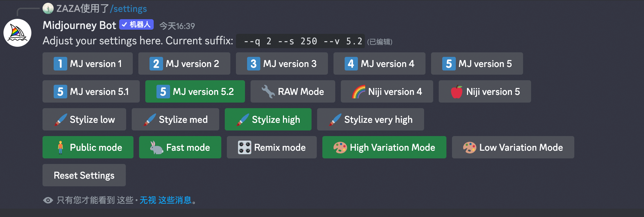The width and height of the screenshot is (644, 217).
Task: Set Stylize very high
Action: click(370, 119)
